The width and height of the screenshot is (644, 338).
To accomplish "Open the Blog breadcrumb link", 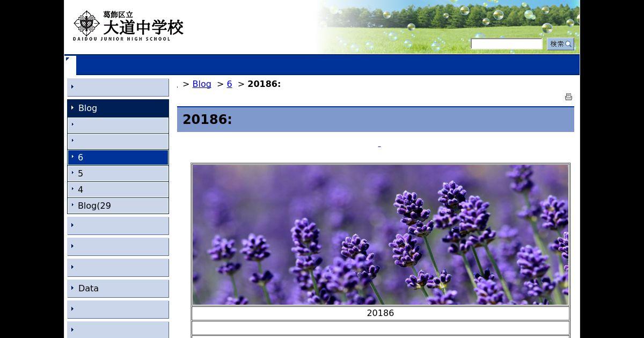I will coord(202,84).
